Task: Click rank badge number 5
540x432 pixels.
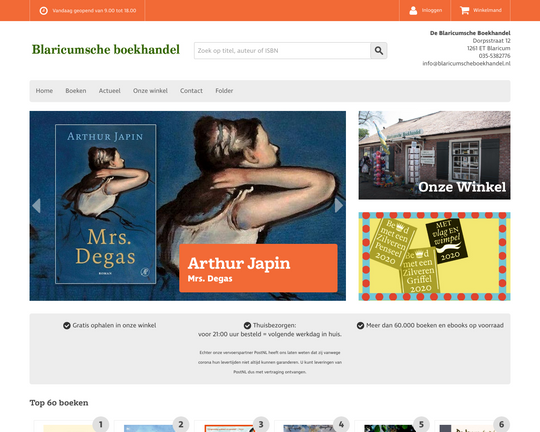Action: coord(421,424)
